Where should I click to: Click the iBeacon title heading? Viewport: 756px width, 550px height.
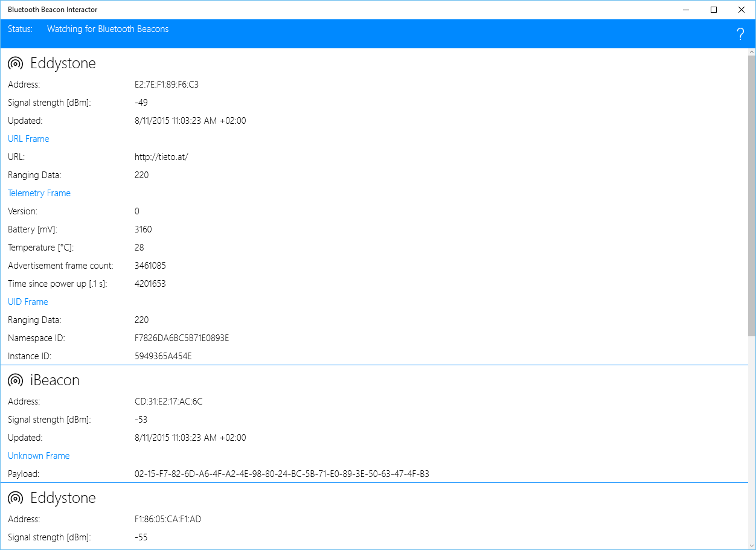pos(55,380)
